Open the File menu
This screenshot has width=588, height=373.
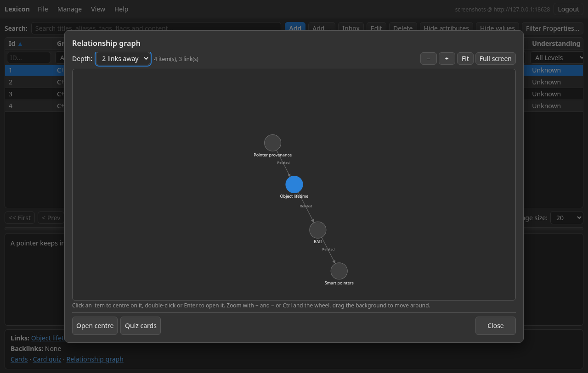pyautogui.click(x=43, y=9)
